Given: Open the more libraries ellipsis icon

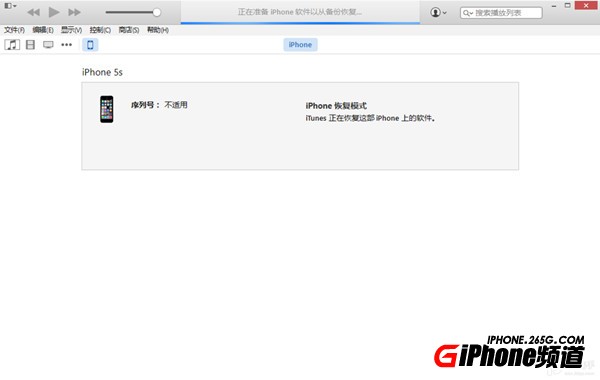Looking at the screenshot, I should 67,45.
